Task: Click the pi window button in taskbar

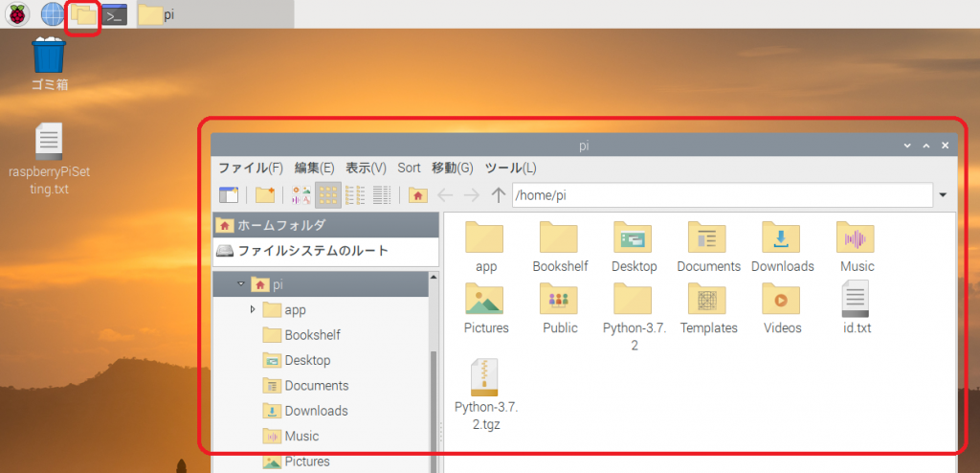Action: point(158,14)
